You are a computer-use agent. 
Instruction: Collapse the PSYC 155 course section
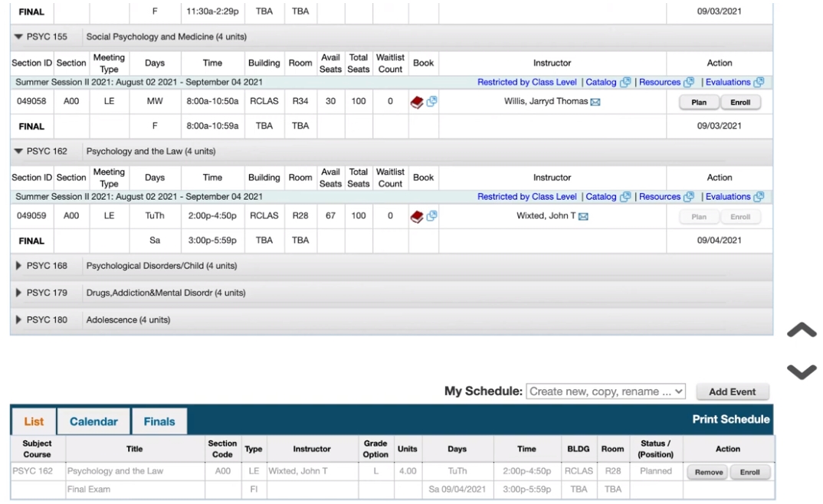(x=18, y=37)
